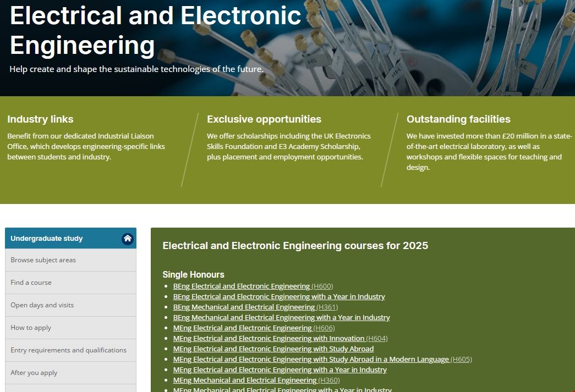The image size is (575, 392).
Task: Open the BEng Electrical and Electronic Engineering H600 course
Action: tap(242, 286)
